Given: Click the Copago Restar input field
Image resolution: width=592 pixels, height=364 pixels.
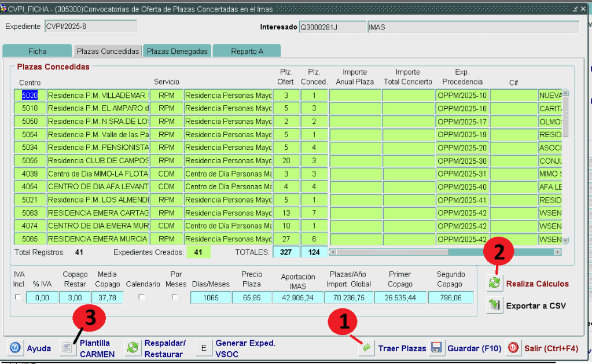Looking at the screenshot, I should (75, 298).
